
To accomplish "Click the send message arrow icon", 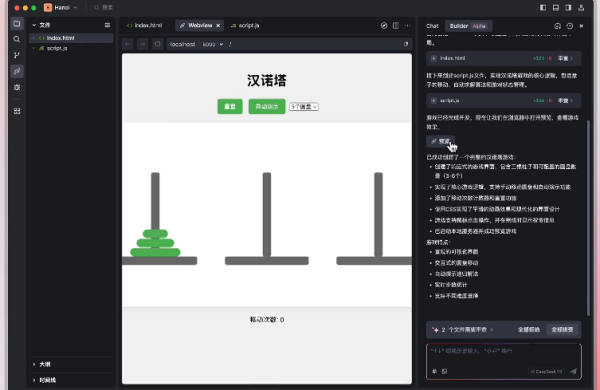I will [x=573, y=371].
